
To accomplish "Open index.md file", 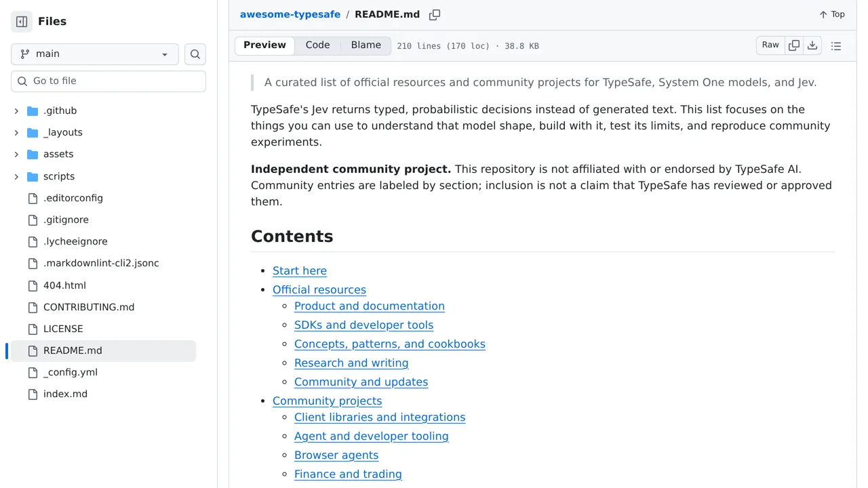I will (x=65, y=394).
